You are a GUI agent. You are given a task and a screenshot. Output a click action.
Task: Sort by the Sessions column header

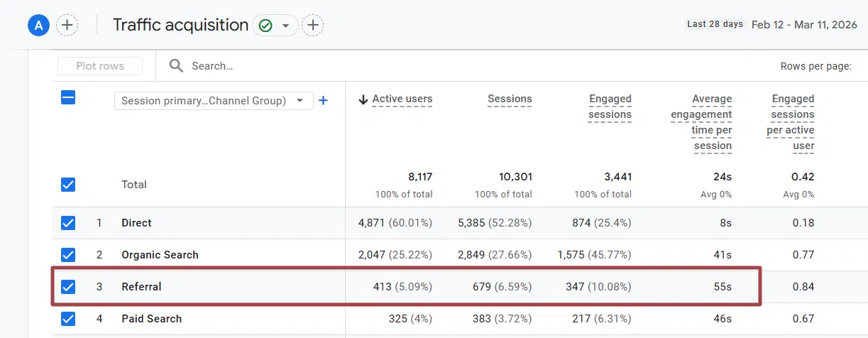coord(510,99)
